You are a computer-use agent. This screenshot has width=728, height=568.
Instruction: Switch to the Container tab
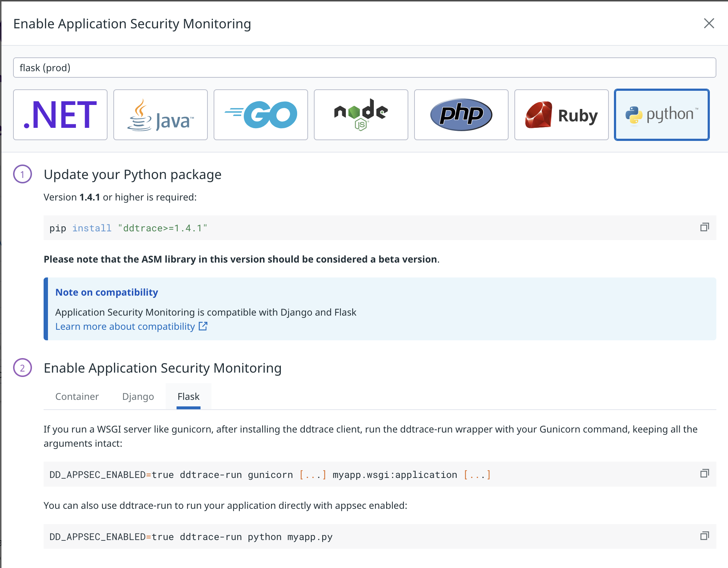(x=77, y=396)
